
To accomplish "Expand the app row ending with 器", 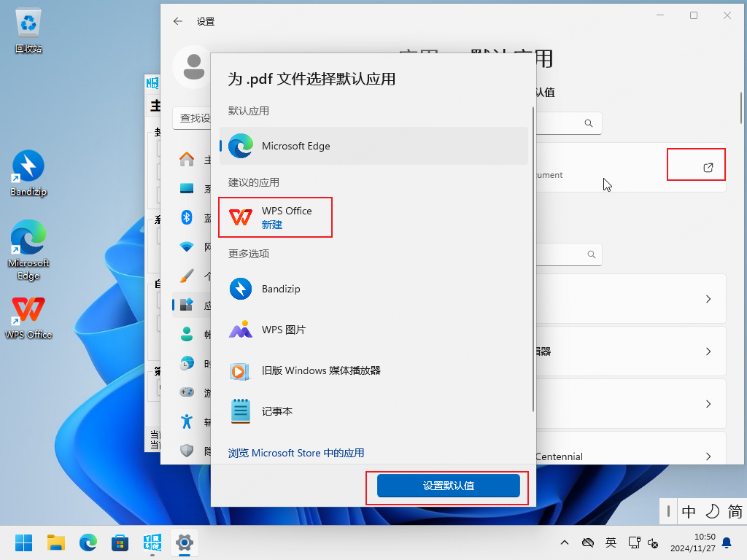I will point(707,351).
